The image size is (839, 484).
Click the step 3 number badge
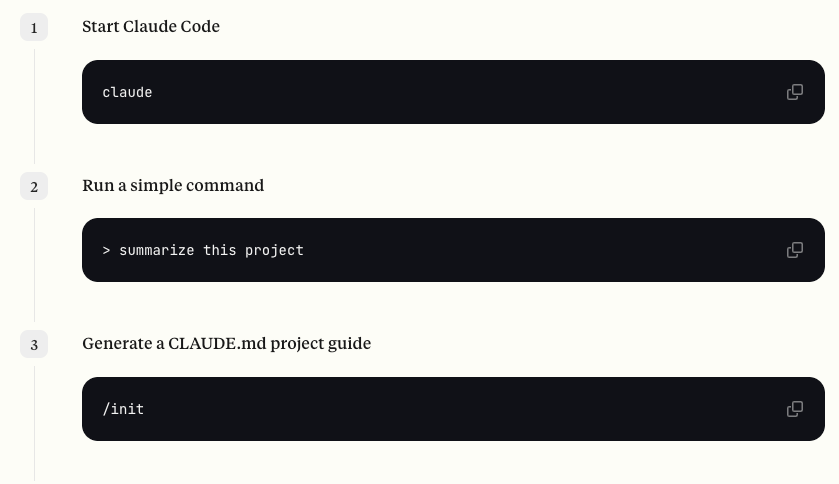tap(34, 344)
